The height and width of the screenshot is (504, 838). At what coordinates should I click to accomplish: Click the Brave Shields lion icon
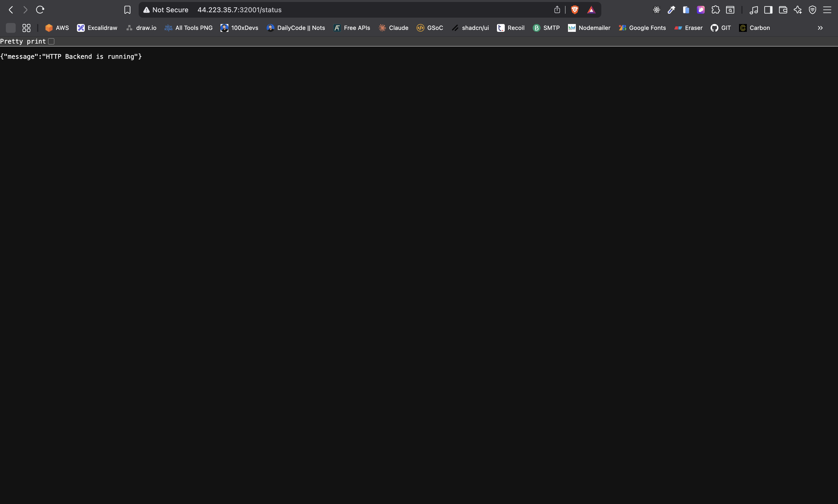coord(575,10)
